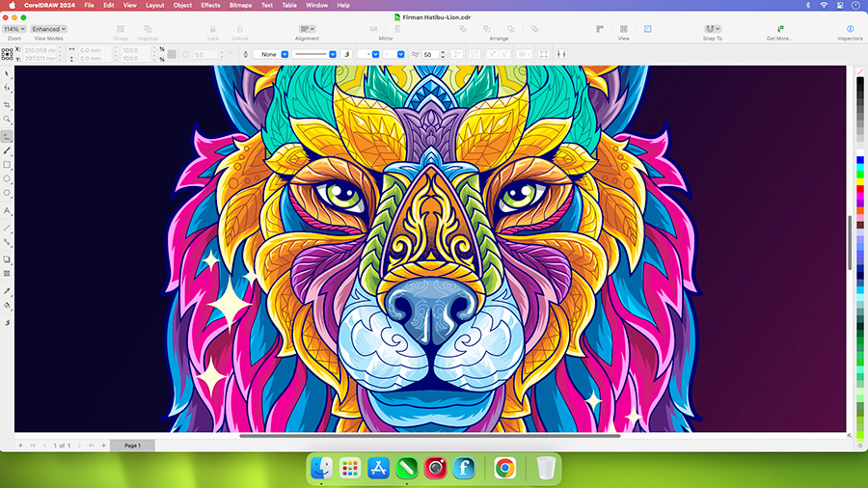
Task: Open the Bitmaps menu
Action: point(240,5)
